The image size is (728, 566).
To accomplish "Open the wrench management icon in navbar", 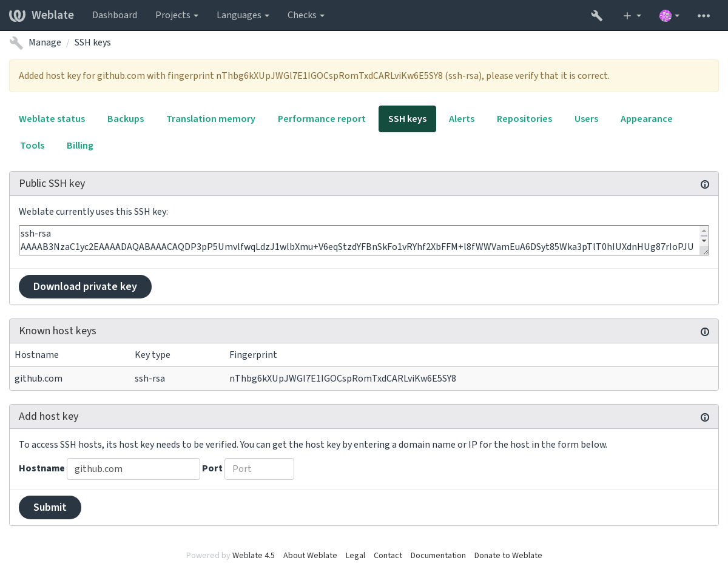I will tap(597, 15).
